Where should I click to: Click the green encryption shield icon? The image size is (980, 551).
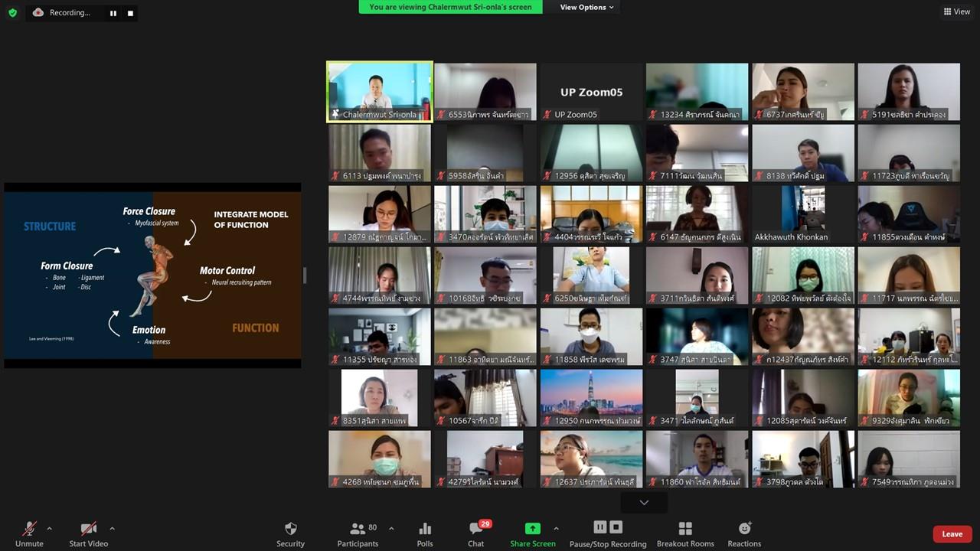[12, 12]
